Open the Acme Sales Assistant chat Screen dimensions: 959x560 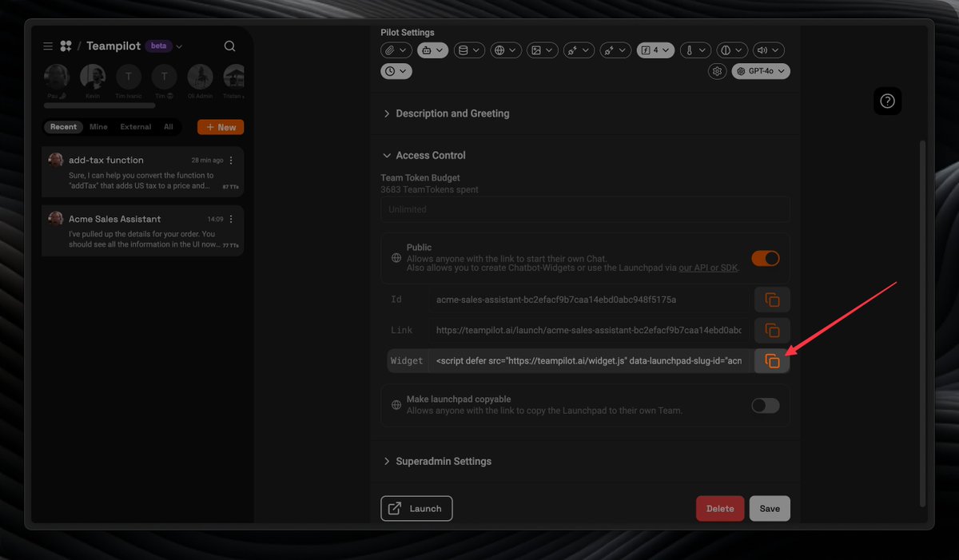point(143,230)
